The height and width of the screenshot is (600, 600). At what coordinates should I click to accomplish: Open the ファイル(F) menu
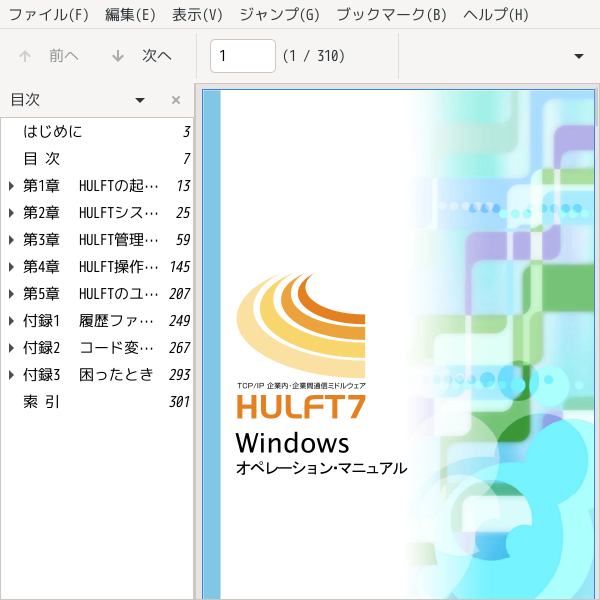(49, 15)
